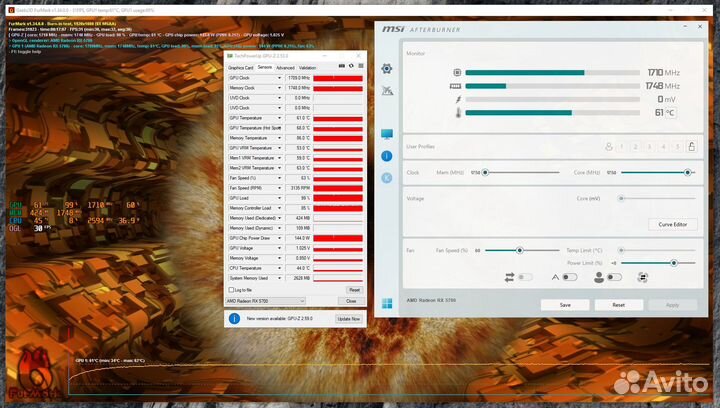Click the link arrows icon in Fan section
The width and height of the screenshot is (720, 408).
[x=509, y=277]
